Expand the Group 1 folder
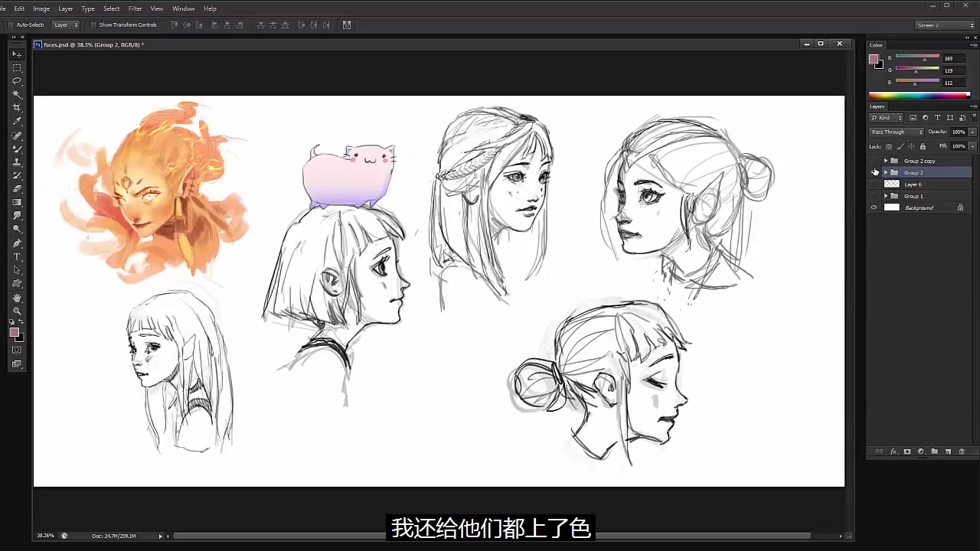Screen dimensions: 980x551 click(x=886, y=196)
